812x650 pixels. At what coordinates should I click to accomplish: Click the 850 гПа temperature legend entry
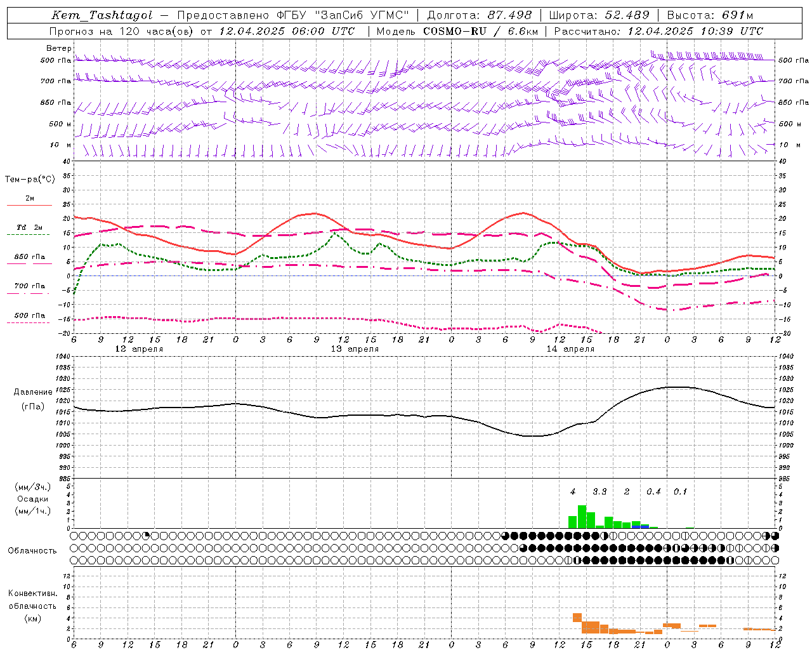(x=30, y=258)
